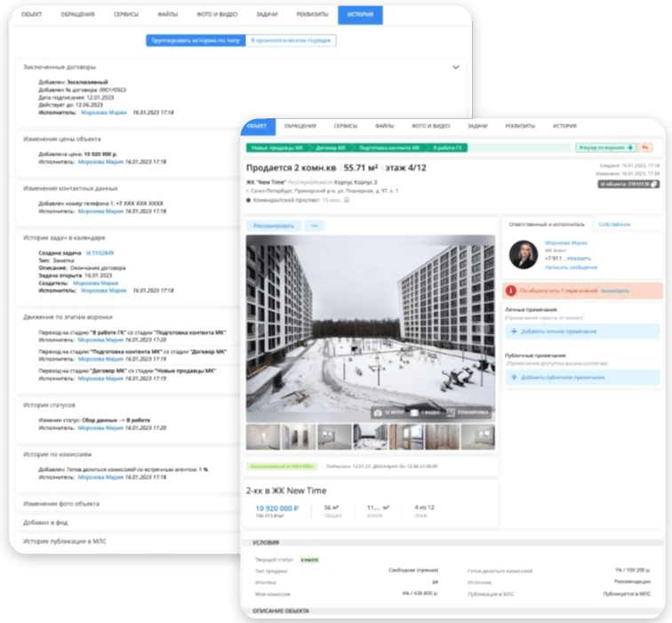The image size is (672, 623).
Task: Click the Рекламировать button
Action: (x=274, y=226)
